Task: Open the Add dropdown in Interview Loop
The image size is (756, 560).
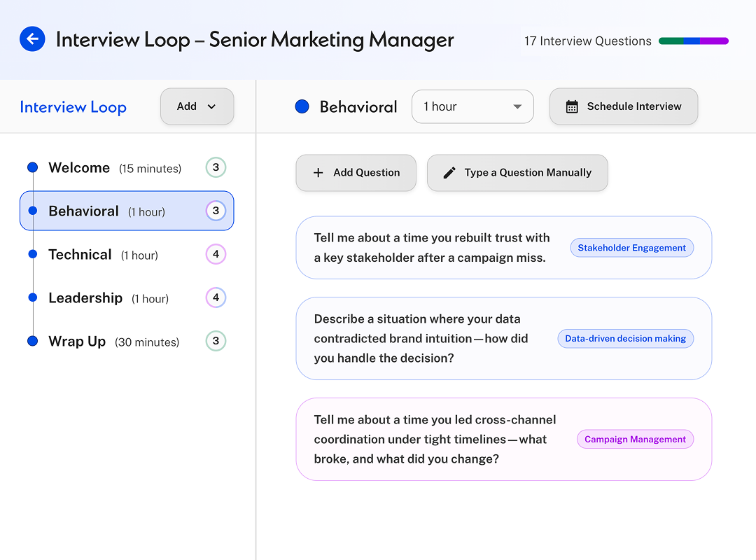Action: point(197,106)
